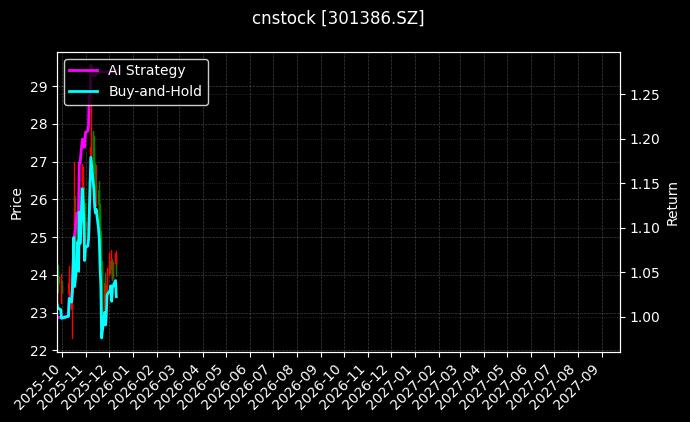Viewport: 690px width, 422px height.
Task: Click the x-axis date label 2025-12
Action: coord(85,386)
